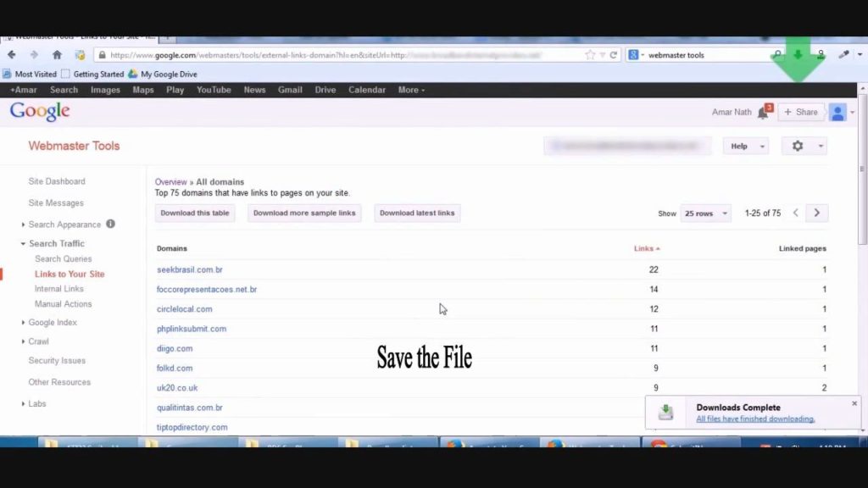Open YouTube in Google bar
The width and height of the screenshot is (868, 488).
(x=214, y=90)
